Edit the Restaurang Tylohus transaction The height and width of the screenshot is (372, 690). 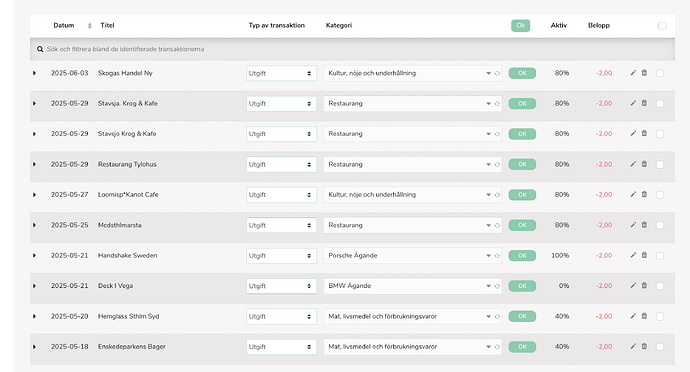633,164
